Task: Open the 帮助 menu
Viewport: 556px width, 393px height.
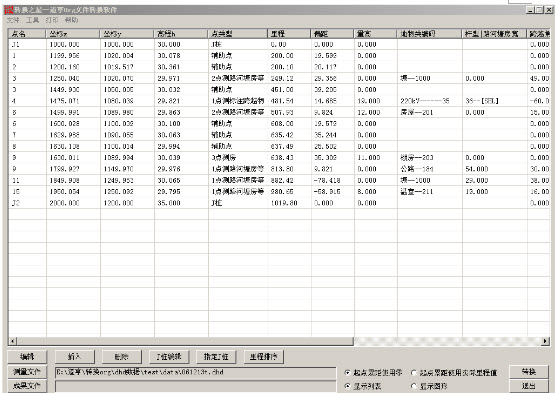Action: pyautogui.click(x=71, y=20)
